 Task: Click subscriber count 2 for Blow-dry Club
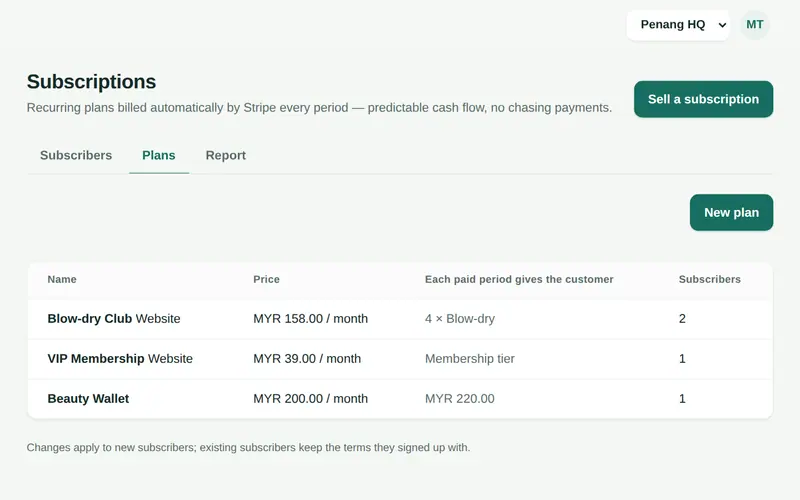click(x=682, y=318)
